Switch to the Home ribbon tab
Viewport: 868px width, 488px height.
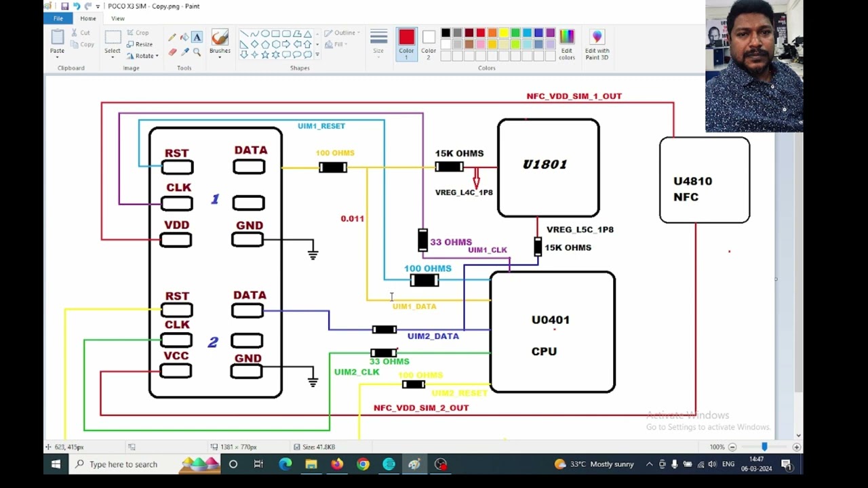click(88, 18)
